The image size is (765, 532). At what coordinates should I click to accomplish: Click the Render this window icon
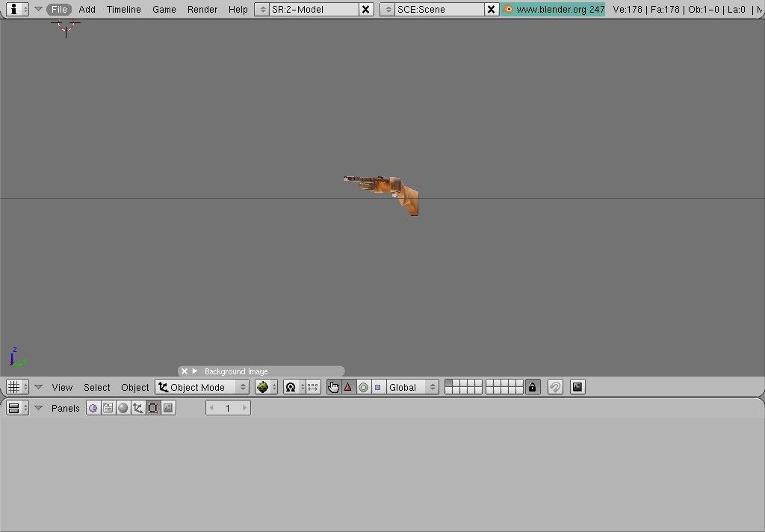click(x=577, y=387)
